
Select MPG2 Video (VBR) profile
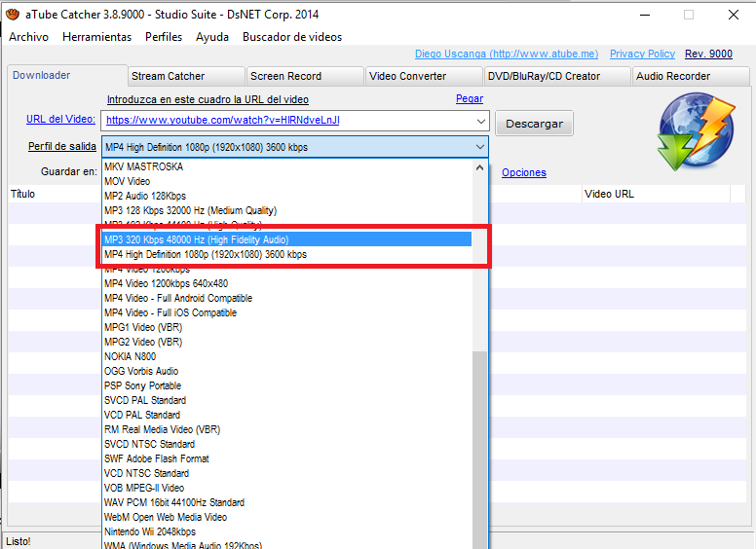(287, 342)
